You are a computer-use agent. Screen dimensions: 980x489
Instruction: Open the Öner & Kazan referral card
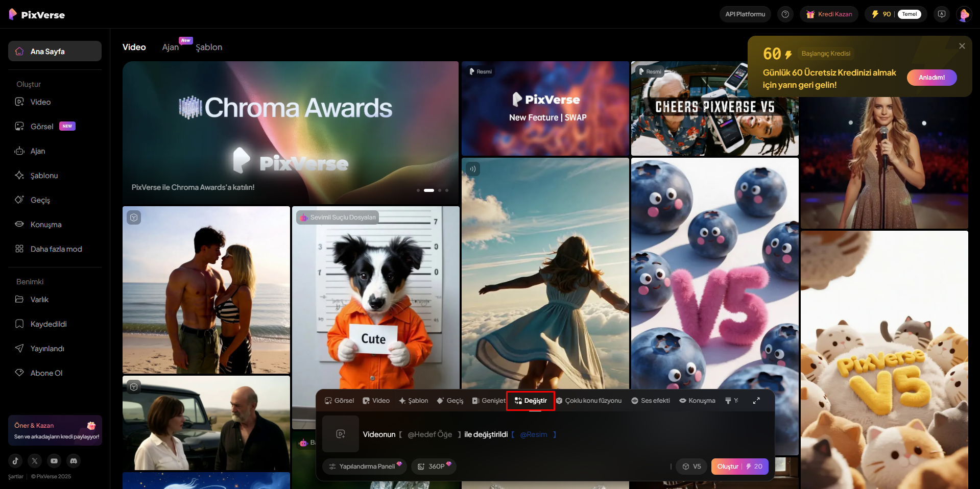click(x=55, y=430)
